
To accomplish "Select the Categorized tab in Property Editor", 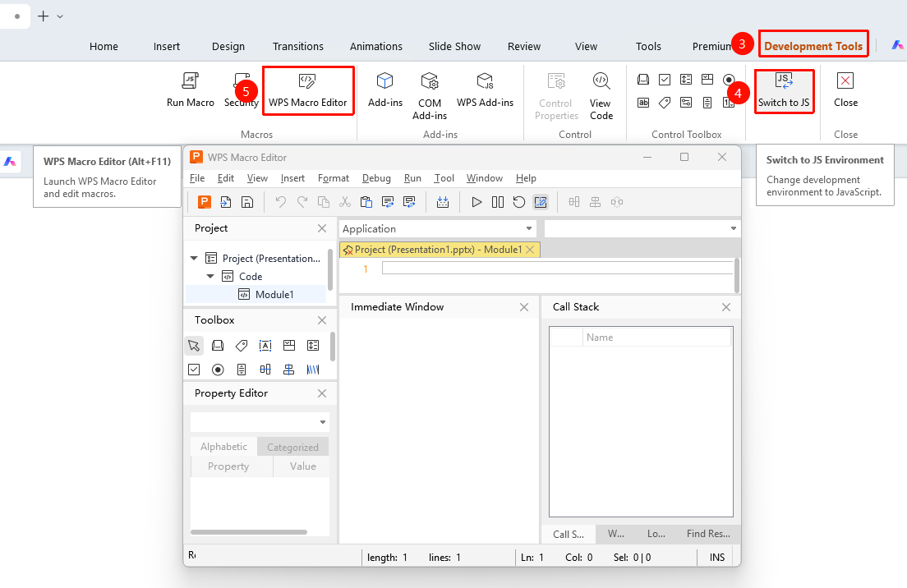I will (x=292, y=447).
